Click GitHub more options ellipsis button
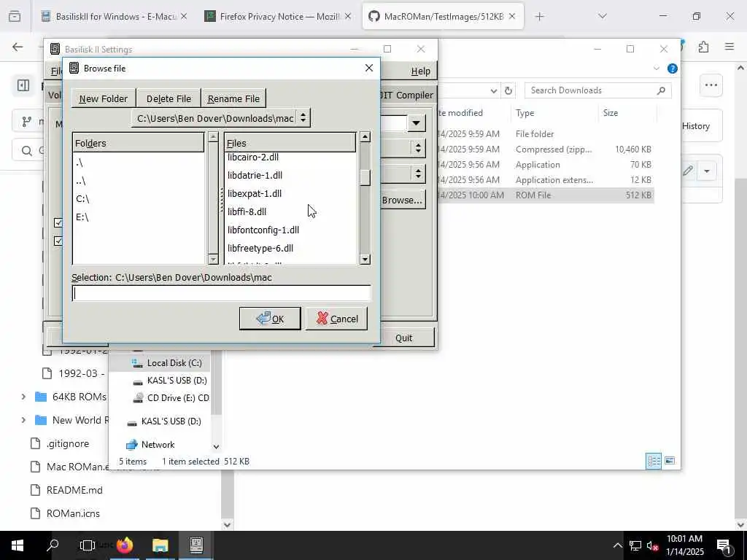 pos(711,85)
